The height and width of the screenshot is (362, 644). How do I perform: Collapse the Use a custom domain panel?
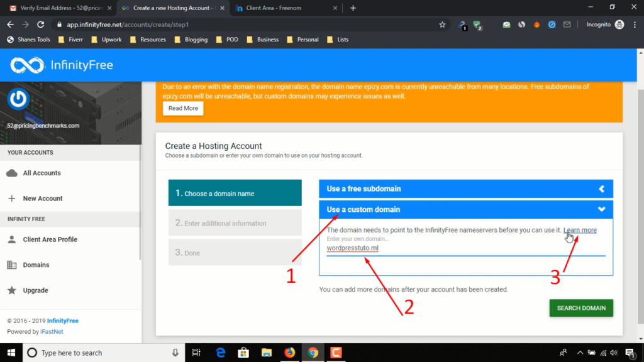click(466, 209)
